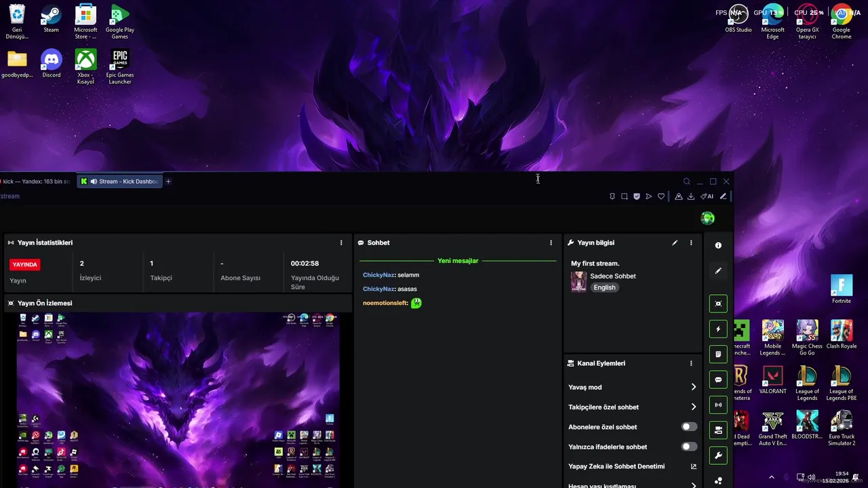The width and height of the screenshot is (868, 488).
Task: Select the OBS Studio desktop icon
Action: tap(738, 19)
